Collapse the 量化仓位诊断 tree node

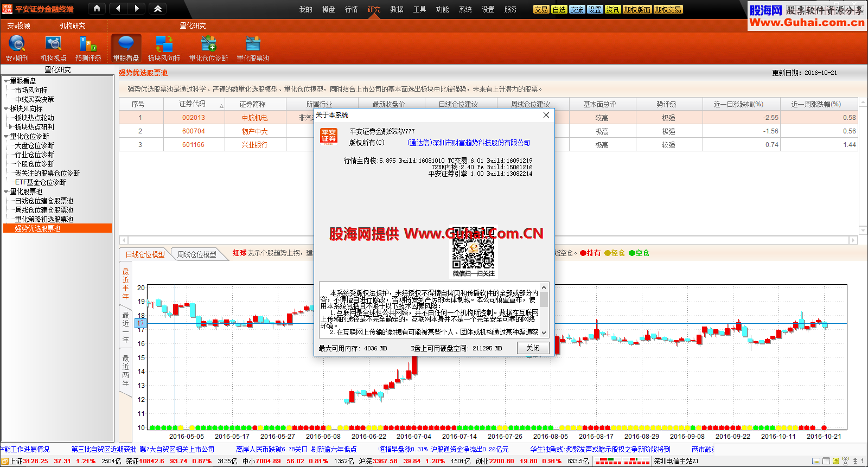click(6, 136)
